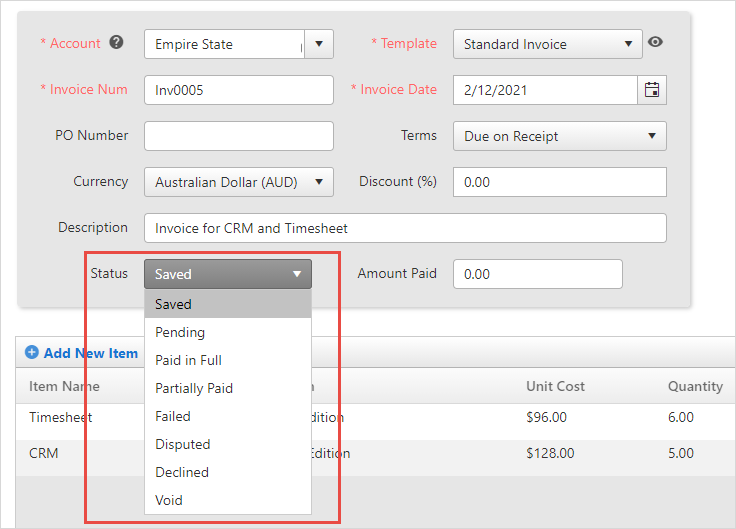The height and width of the screenshot is (529, 736).
Task: Open the Terms Due on Receipt dropdown
Action: coord(560,136)
